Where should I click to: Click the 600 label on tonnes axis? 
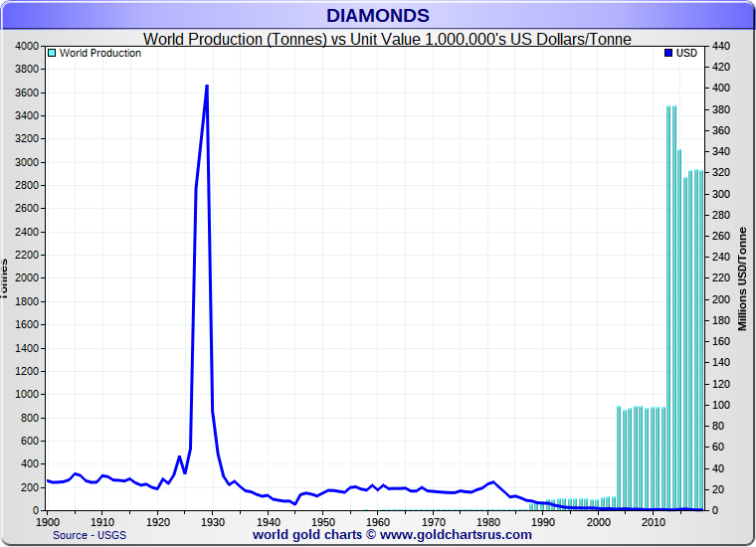click(x=30, y=441)
